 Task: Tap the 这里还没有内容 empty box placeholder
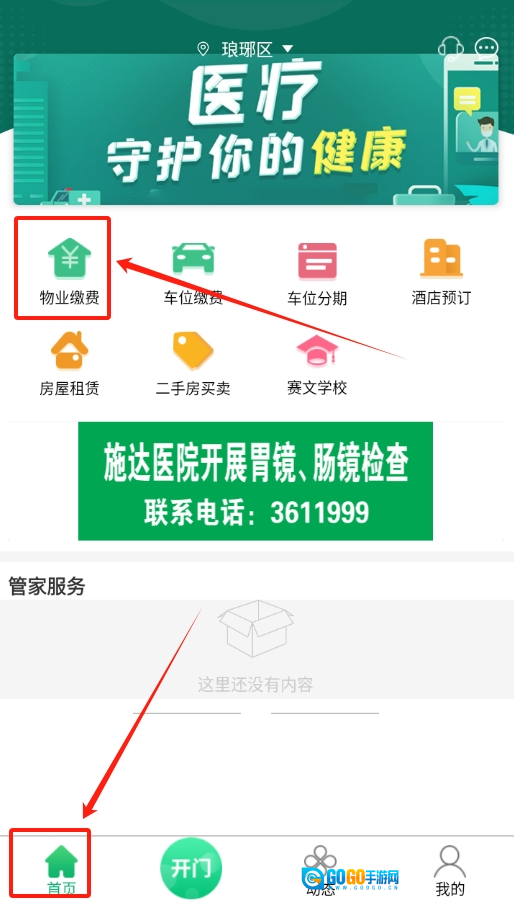(256, 647)
